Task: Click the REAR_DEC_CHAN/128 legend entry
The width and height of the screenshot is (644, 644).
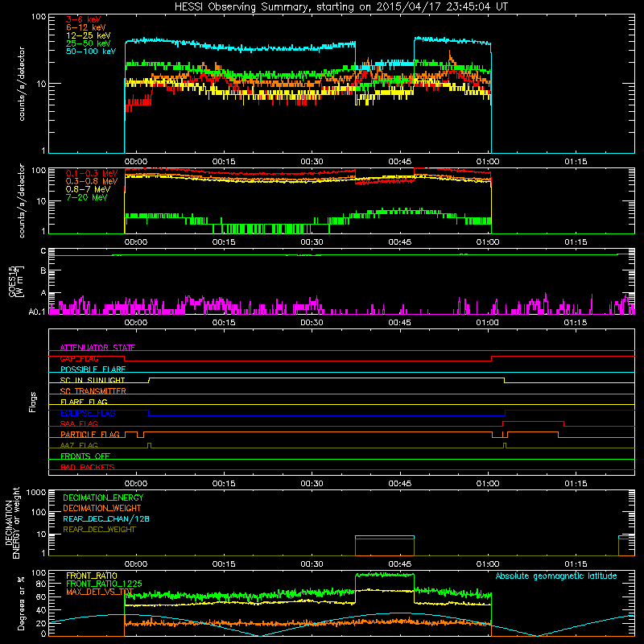Action: [x=106, y=519]
